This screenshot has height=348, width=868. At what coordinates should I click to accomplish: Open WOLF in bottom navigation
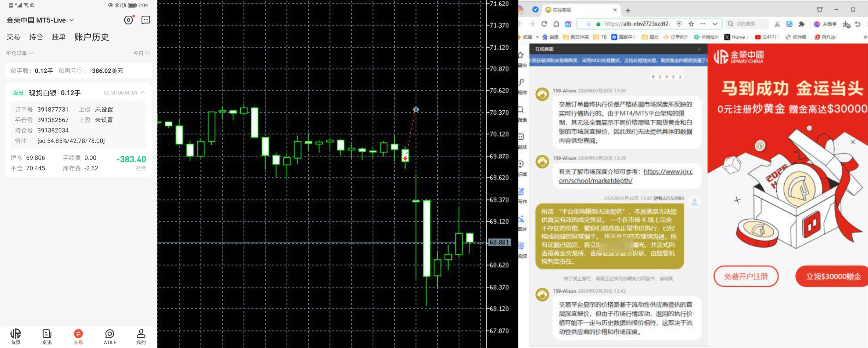tap(109, 337)
